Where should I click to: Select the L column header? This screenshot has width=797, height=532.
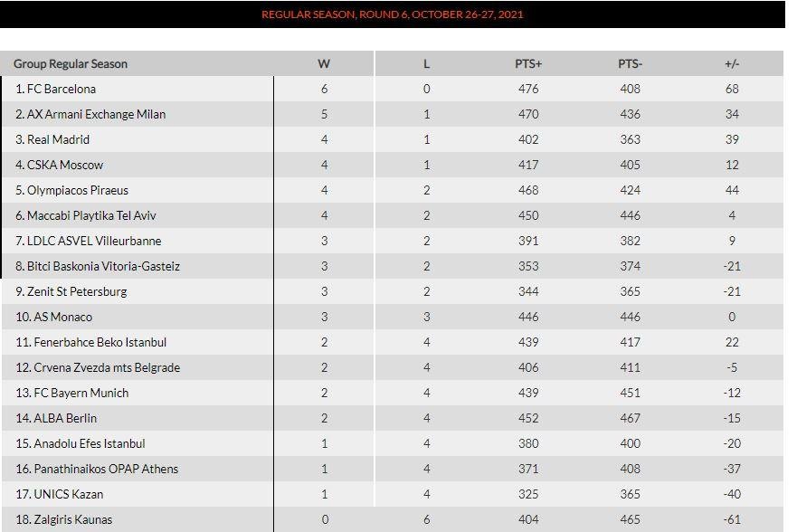coord(426,64)
